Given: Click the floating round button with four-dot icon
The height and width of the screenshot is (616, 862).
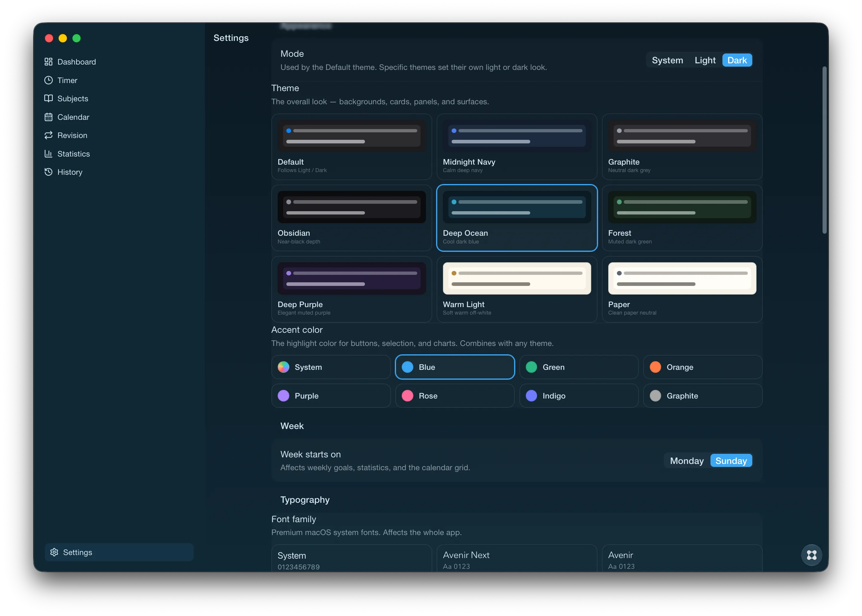Looking at the screenshot, I should [811, 555].
